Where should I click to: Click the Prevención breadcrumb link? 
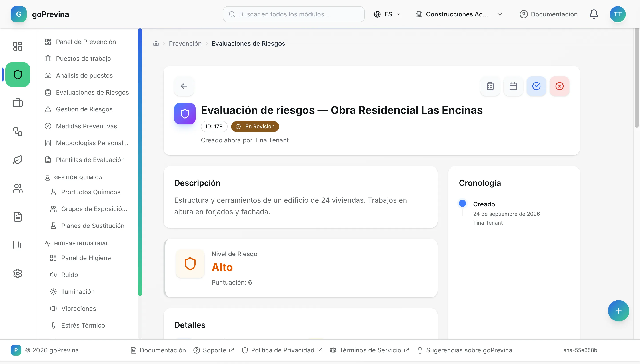tap(185, 44)
